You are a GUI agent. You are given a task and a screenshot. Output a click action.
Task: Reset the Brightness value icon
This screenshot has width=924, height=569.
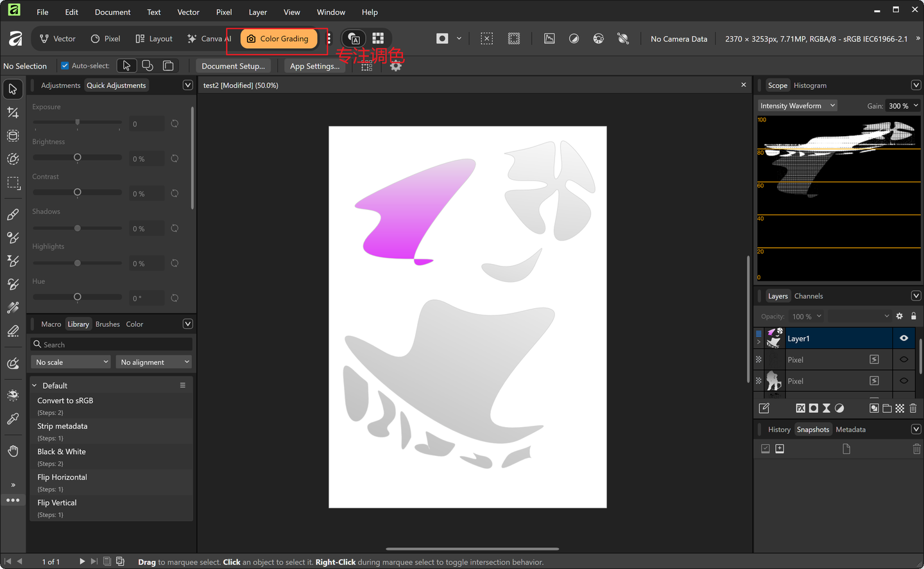[175, 159]
